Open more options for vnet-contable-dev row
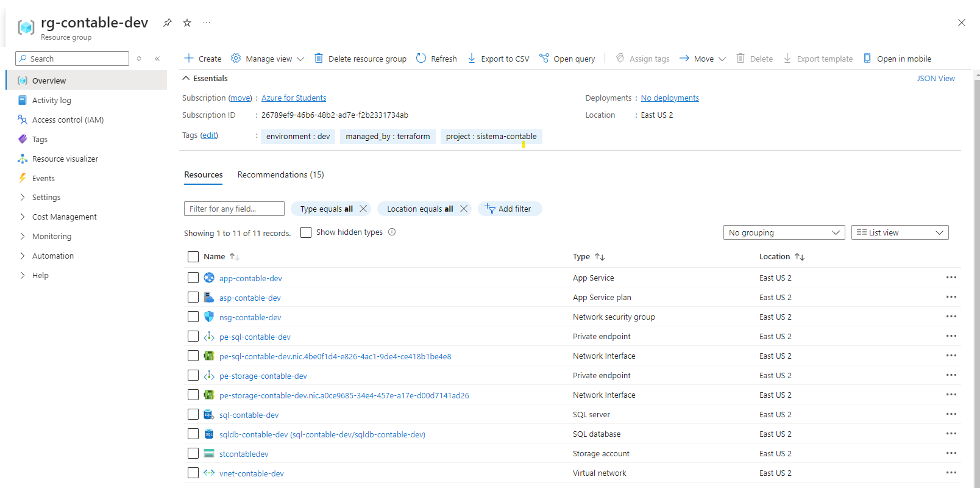Screen dimensions: 980x488 coord(951,473)
